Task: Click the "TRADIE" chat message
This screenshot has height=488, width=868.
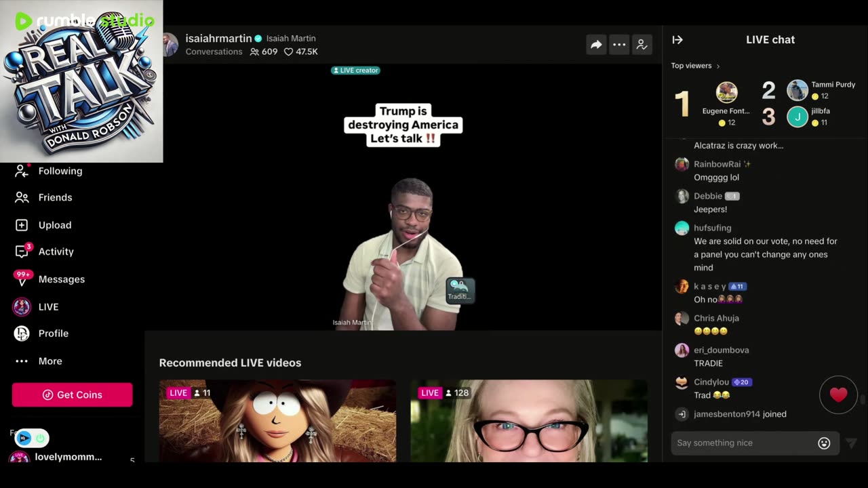Action: [708, 363]
